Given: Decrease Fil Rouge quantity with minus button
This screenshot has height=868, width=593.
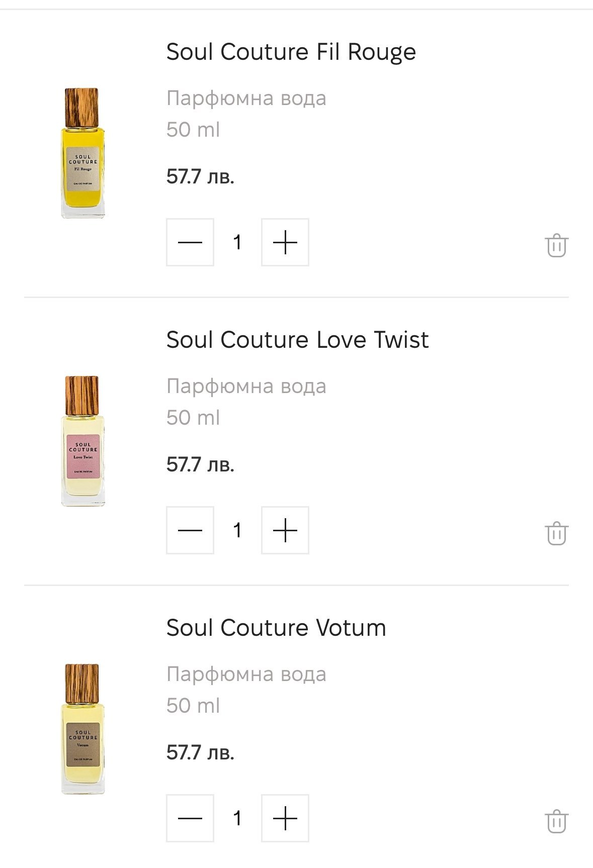Looking at the screenshot, I should click(x=190, y=242).
